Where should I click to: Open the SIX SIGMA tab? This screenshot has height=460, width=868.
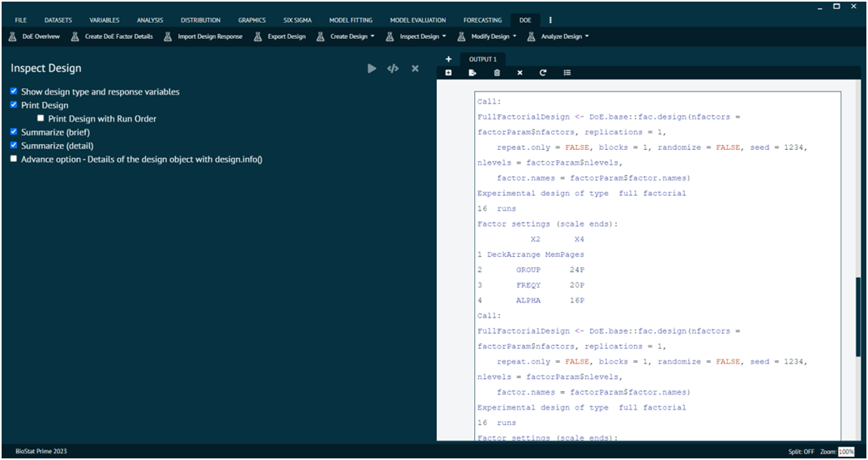point(297,20)
